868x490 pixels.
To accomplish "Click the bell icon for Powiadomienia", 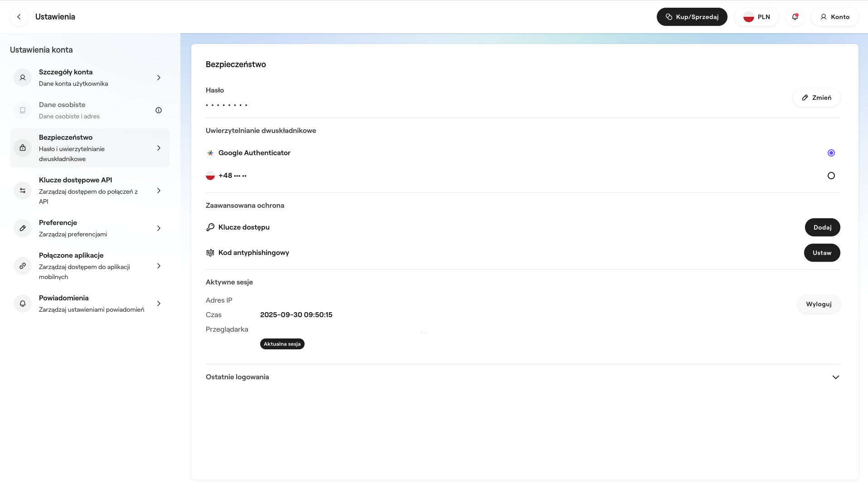I will pos(23,304).
